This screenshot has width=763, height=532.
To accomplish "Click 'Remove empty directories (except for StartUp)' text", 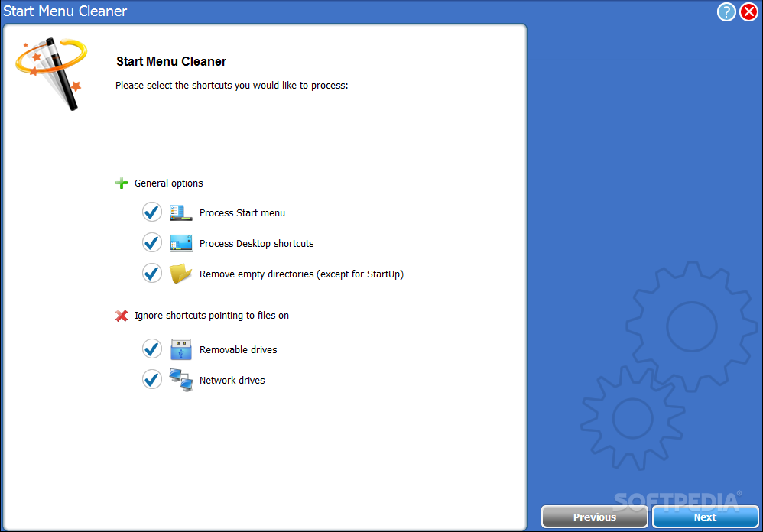I will point(302,274).
